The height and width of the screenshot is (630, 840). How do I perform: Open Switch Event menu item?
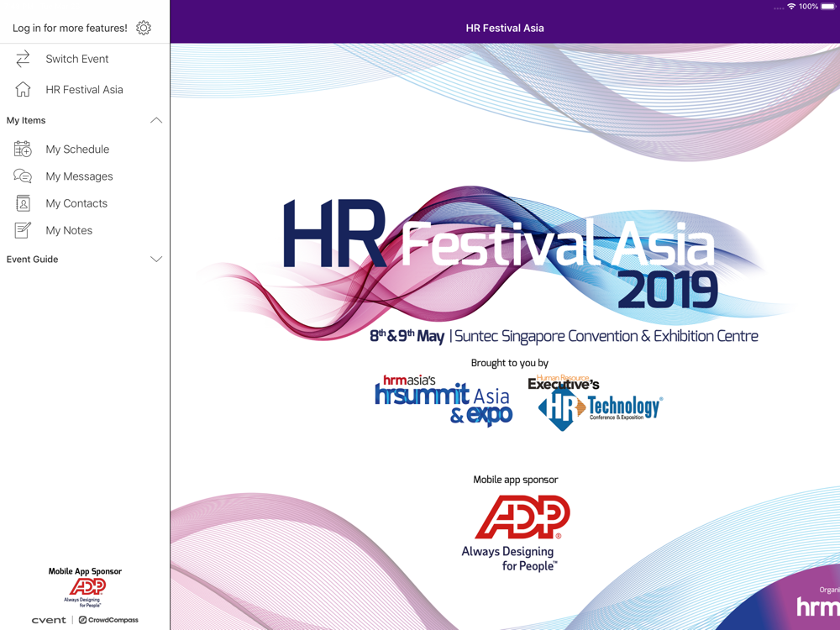tap(85, 59)
